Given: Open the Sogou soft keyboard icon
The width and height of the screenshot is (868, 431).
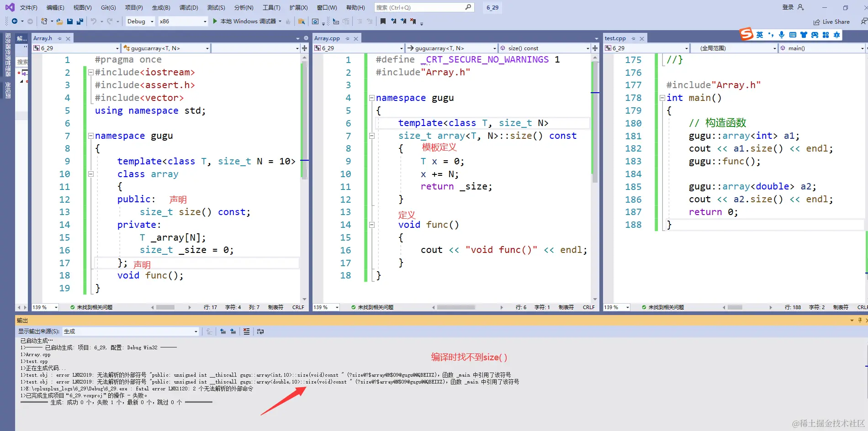Looking at the screenshot, I should 793,35.
